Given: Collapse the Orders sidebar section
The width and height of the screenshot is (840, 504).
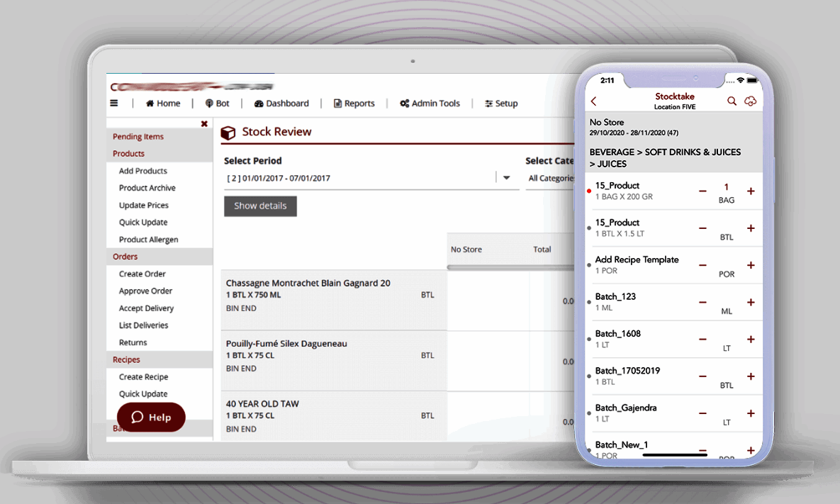Looking at the screenshot, I should coord(124,256).
